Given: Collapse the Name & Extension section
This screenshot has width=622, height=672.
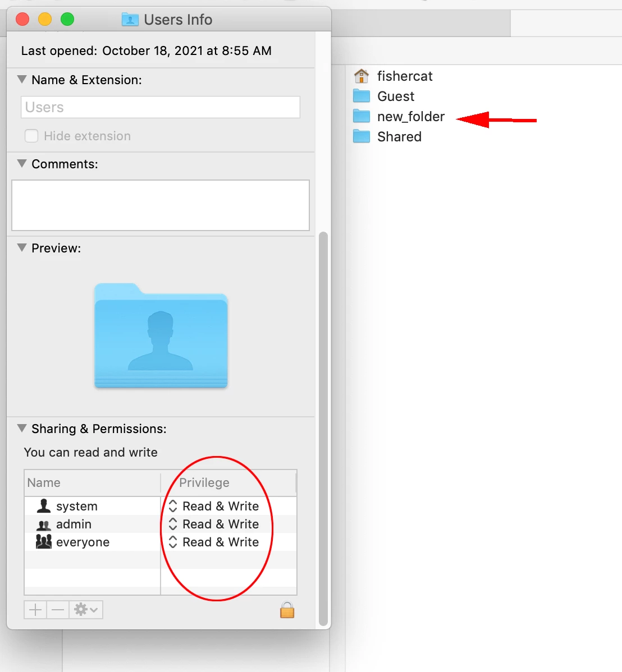Looking at the screenshot, I should click(x=22, y=79).
